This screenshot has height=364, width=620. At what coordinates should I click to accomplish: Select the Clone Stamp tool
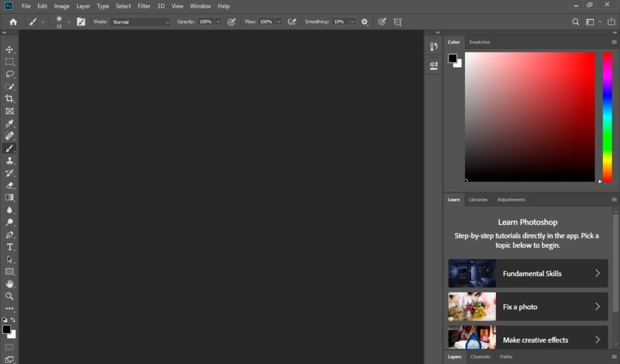tap(10, 161)
